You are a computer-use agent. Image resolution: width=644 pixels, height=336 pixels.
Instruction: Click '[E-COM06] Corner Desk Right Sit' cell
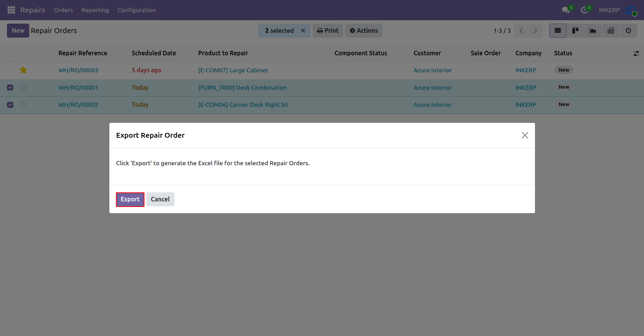(243, 105)
